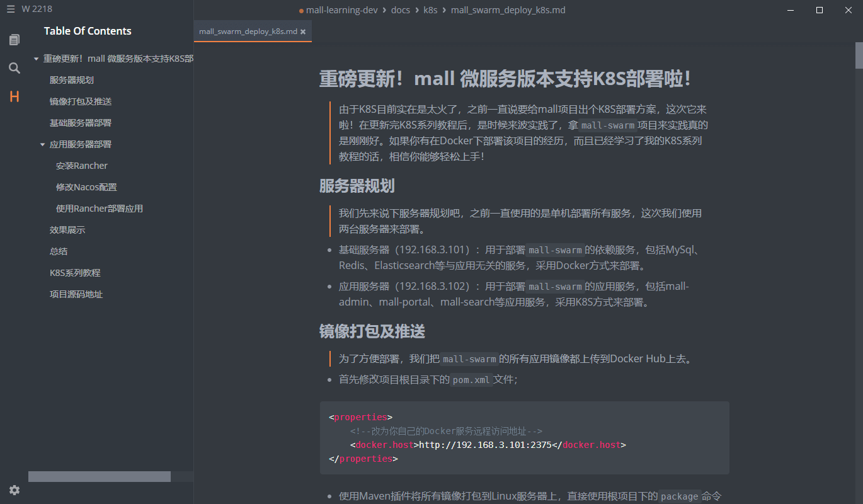Select the mall_swarm_deploy_k8s.md tab
Viewport: 863px width, 504px height.
(x=253, y=31)
